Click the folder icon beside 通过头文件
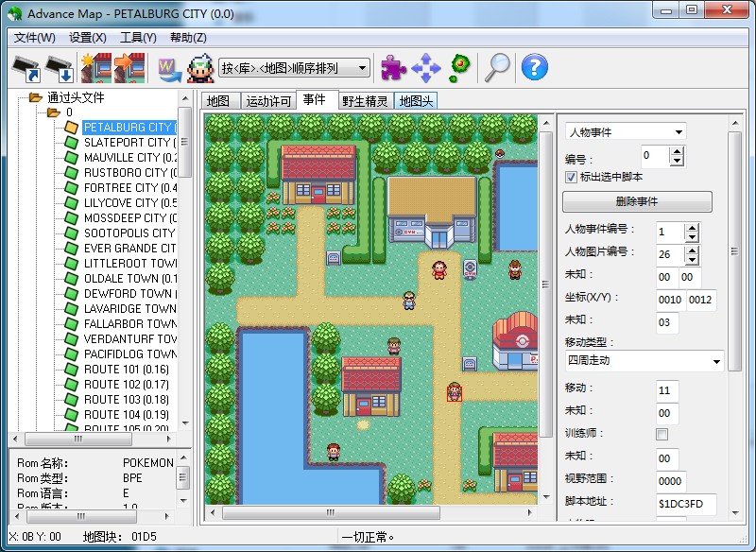Viewport: 756px width, 552px height. tap(36, 98)
